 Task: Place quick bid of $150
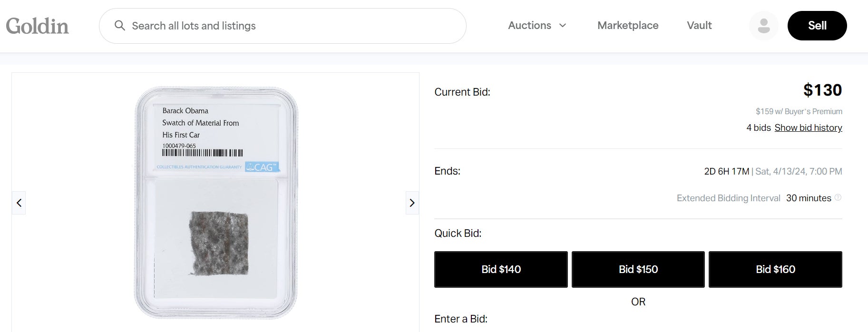[638, 269]
